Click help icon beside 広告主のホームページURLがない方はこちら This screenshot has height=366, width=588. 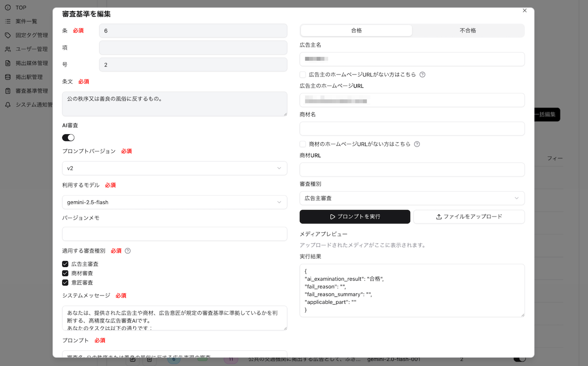pos(422,75)
